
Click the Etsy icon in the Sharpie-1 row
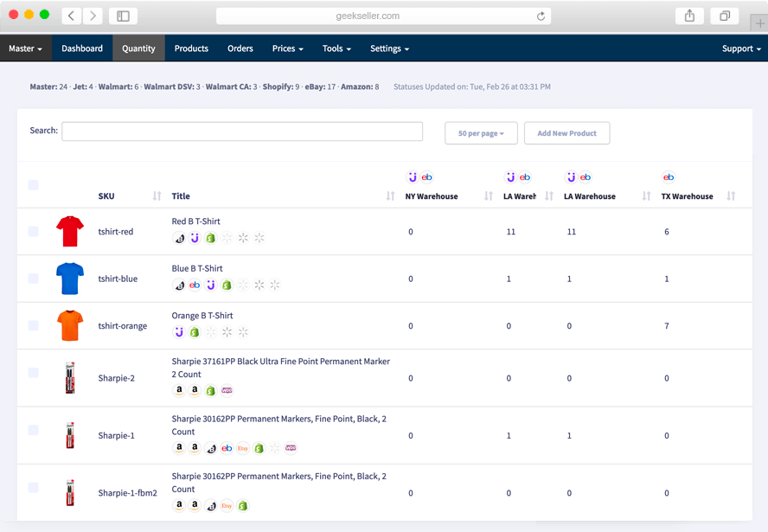pos(242,448)
